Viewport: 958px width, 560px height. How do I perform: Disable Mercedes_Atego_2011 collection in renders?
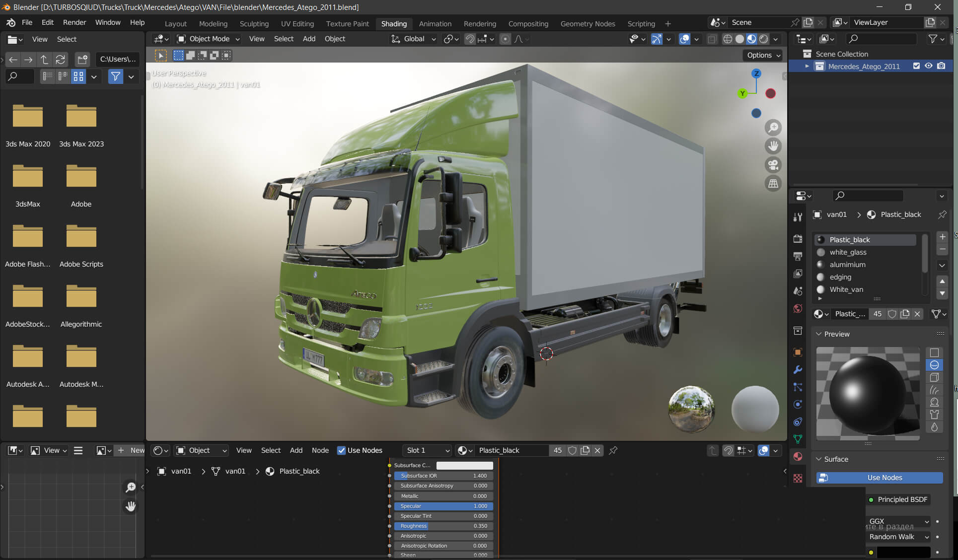coord(941,66)
